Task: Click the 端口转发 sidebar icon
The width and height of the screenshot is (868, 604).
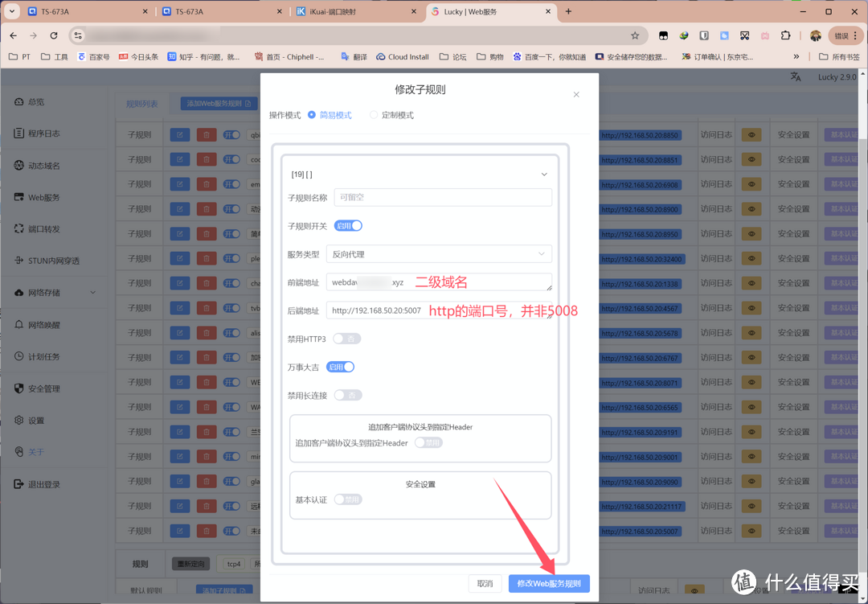Action: [x=19, y=229]
